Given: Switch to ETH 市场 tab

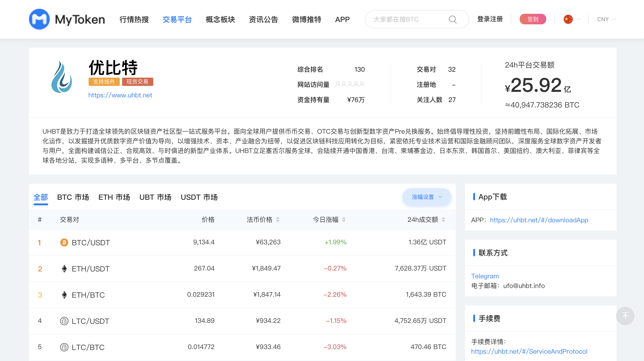Looking at the screenshot, I should click(x=114, y=197).
